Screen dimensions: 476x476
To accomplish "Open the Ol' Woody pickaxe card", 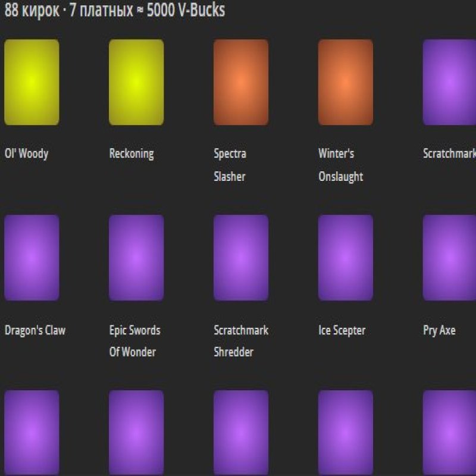I will [x=32, y=82].
